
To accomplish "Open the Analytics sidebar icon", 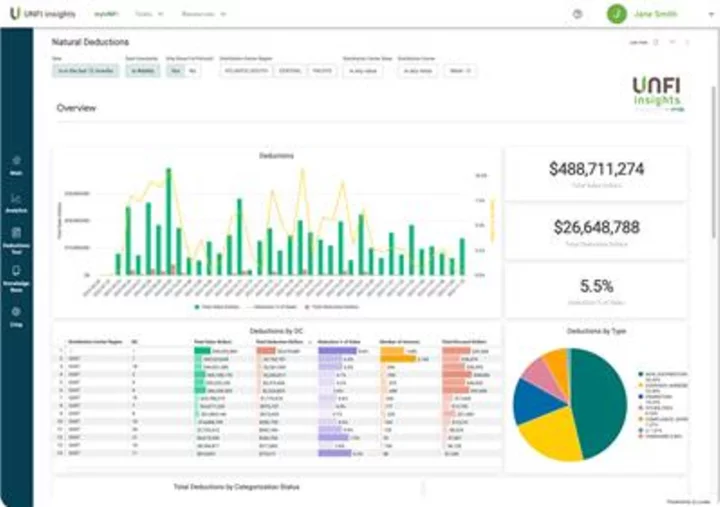I will 16,201.
